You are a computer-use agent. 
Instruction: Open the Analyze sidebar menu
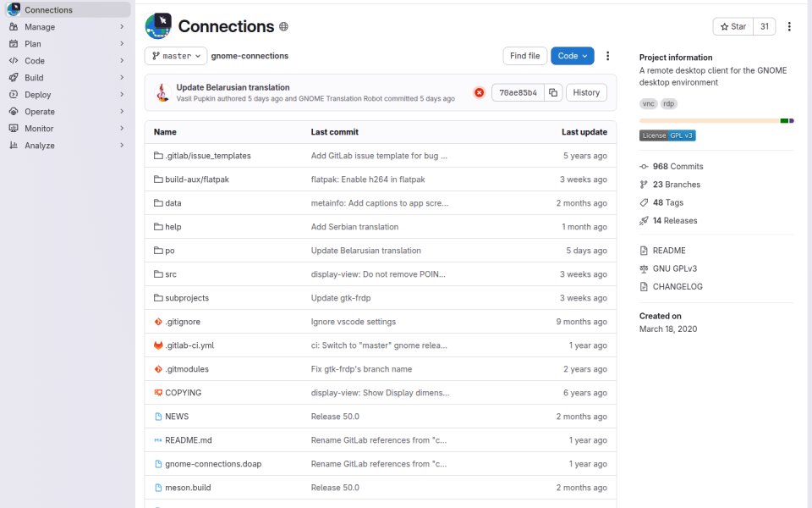point(68,145)
